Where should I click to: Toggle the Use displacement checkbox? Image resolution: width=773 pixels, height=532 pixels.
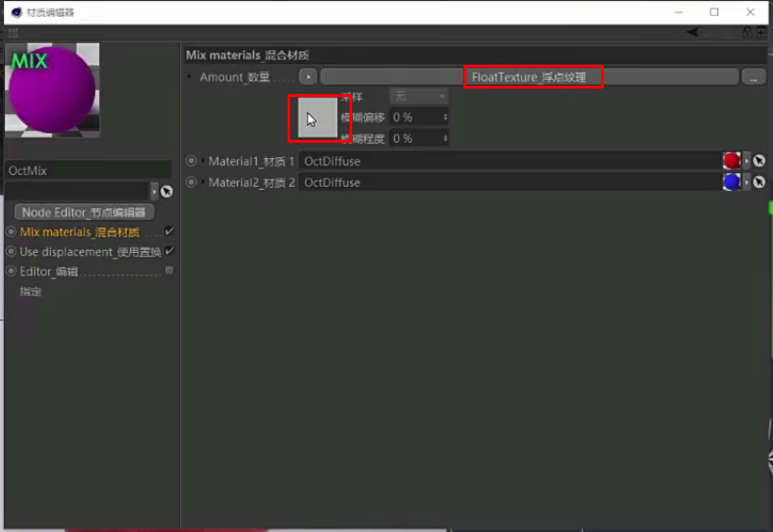coord(169,251)
